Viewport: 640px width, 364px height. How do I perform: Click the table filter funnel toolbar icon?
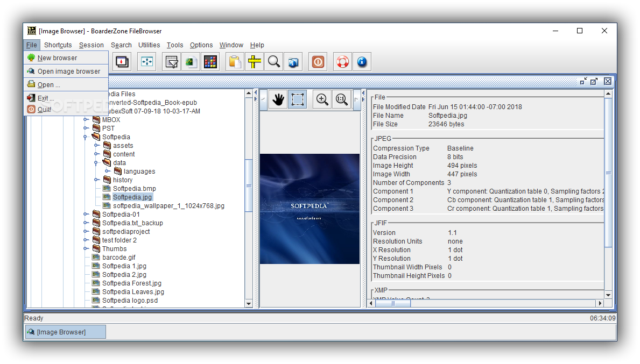(171, 62)
